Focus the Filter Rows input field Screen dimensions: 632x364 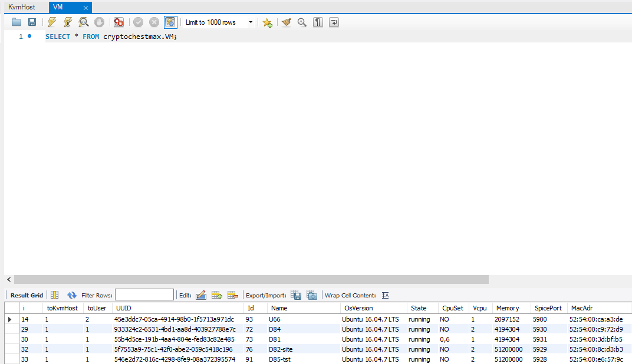tap(144, 294)
